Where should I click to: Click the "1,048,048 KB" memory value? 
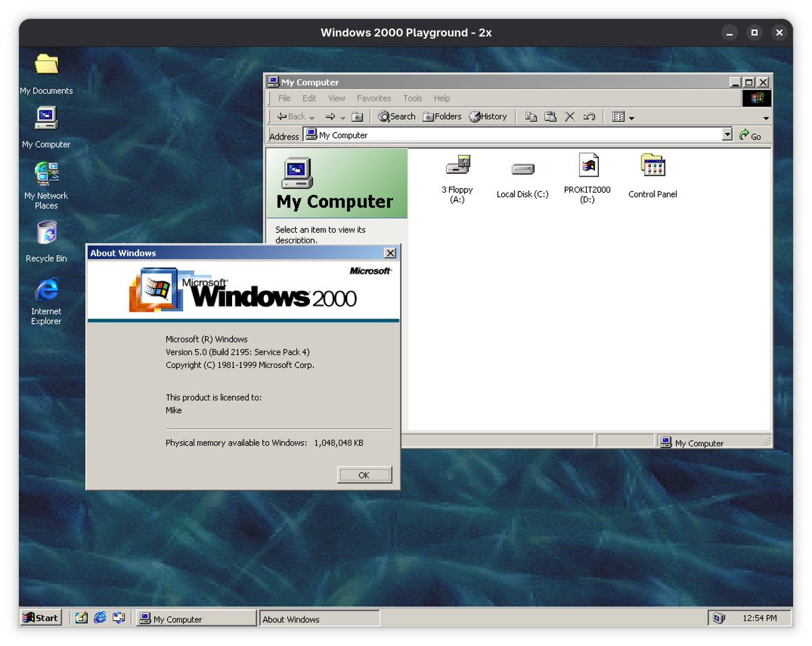tap(338, 443)
